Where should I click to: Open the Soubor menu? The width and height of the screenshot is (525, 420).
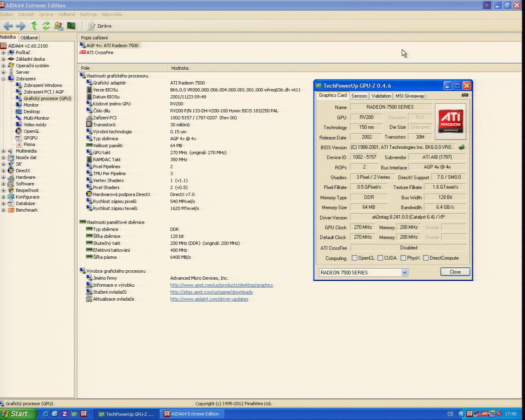6,14
